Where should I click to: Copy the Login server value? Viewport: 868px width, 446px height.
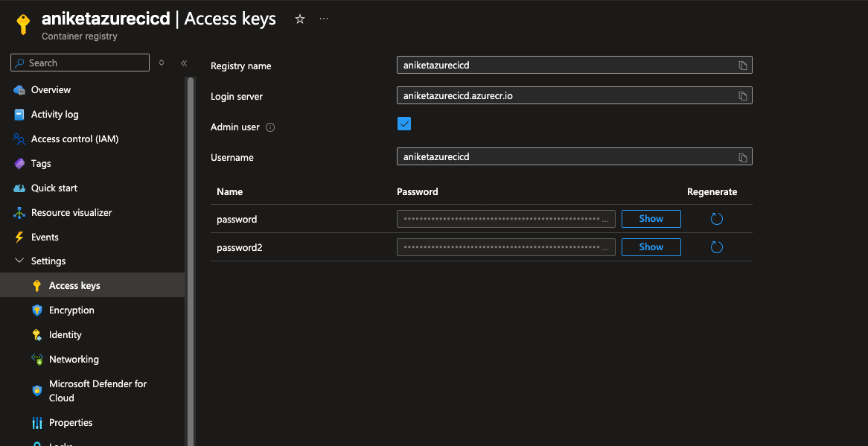click(742, 96)
